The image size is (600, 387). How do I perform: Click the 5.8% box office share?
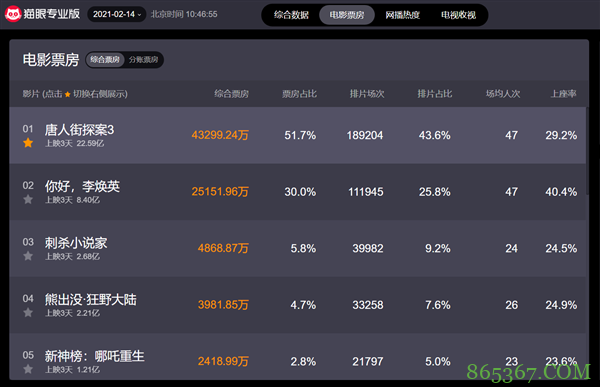[x=303, y=248]
